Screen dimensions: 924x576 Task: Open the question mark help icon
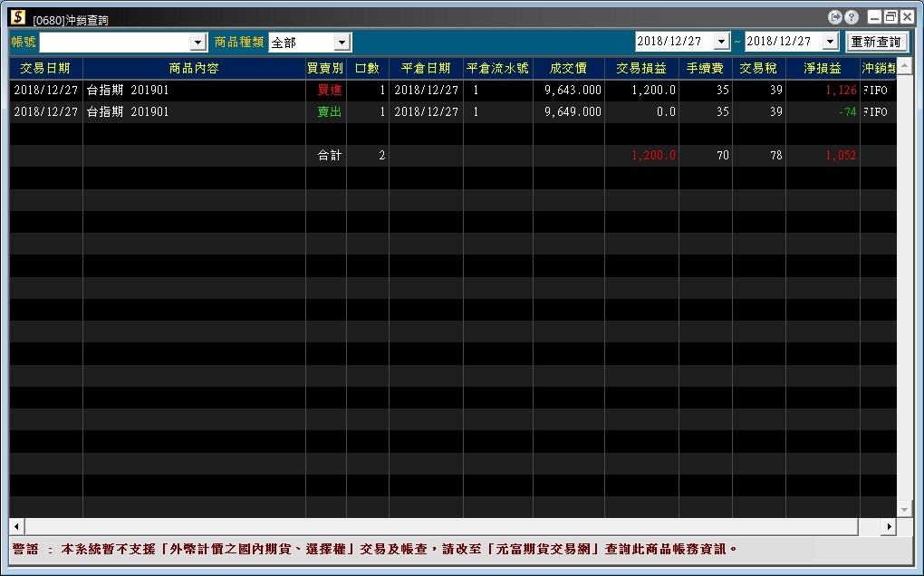pos(851,18)
